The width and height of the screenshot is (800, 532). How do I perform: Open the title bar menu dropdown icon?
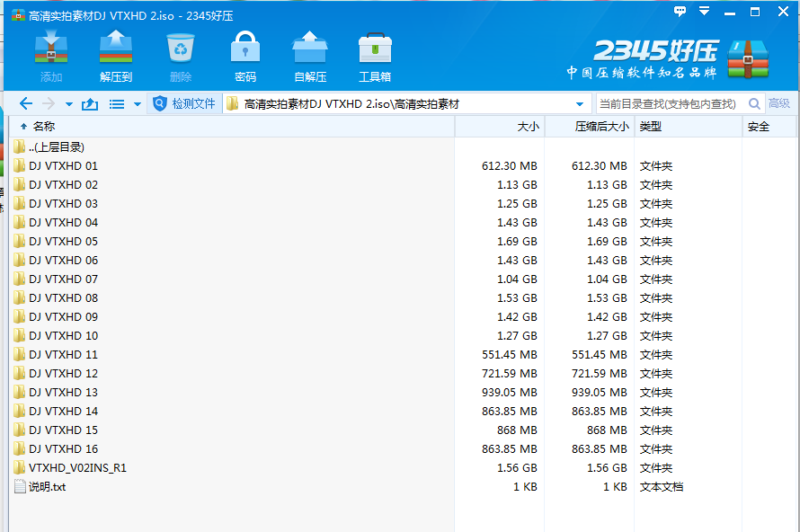click(x=704, y=11)
